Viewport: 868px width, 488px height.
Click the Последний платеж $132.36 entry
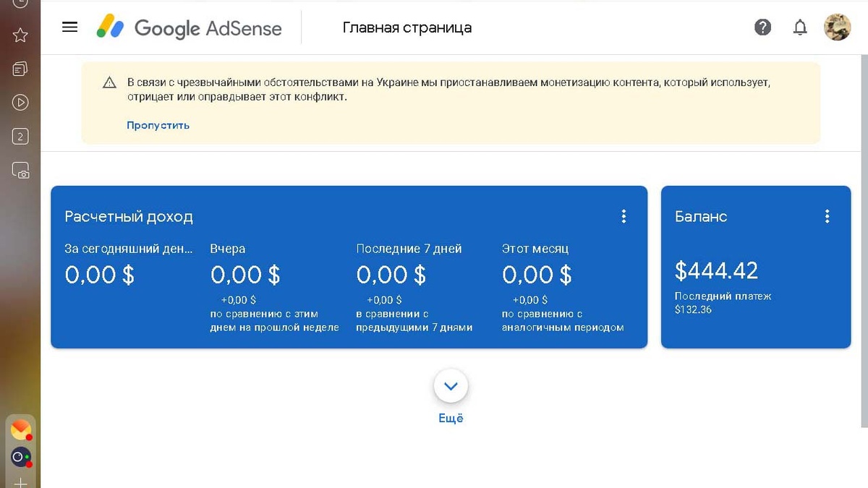pos(723,304)
